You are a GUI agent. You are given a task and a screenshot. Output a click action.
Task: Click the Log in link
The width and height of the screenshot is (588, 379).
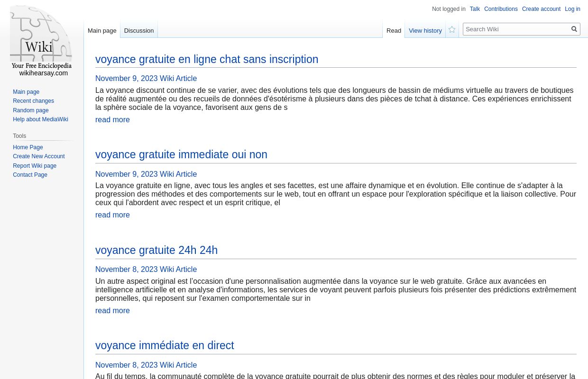(572, 9)
